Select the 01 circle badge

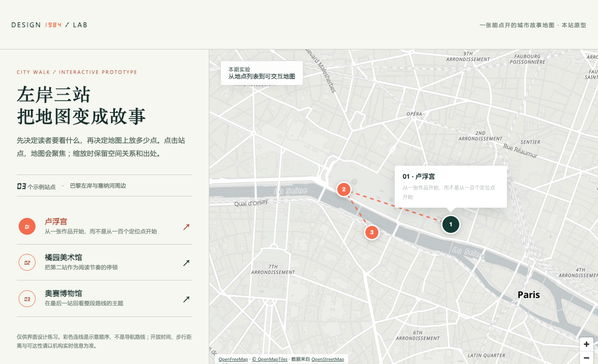coord(27,227)
